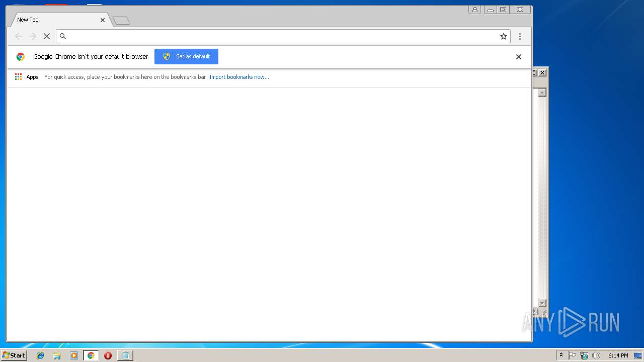
Task: Click background window scroll up arrow
Action: tap(542, 93)
